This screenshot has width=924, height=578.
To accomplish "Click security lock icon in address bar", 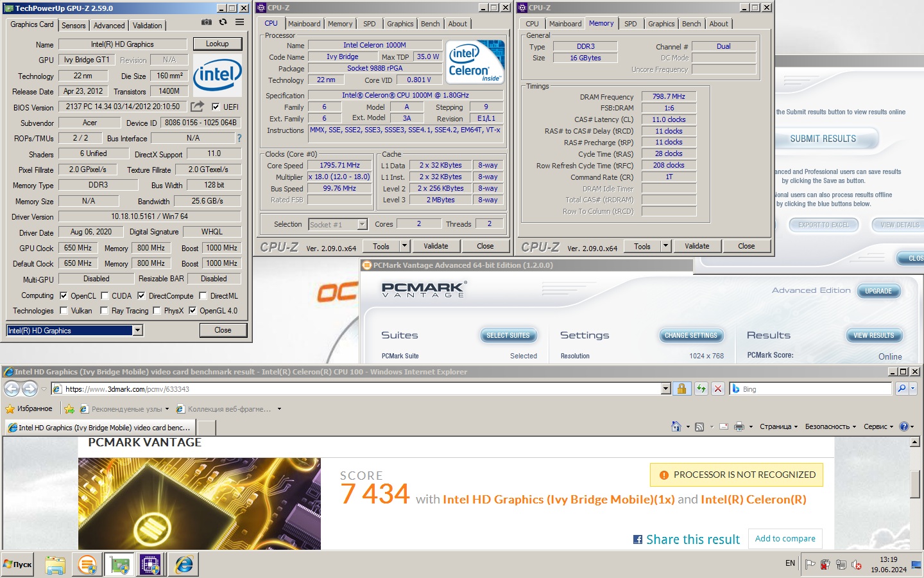I will click(682, 389).
